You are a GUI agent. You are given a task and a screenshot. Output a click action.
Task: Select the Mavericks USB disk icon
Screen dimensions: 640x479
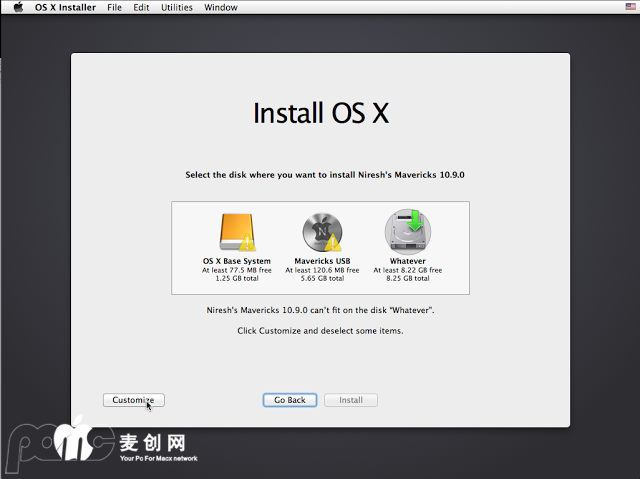coord(321,231)
